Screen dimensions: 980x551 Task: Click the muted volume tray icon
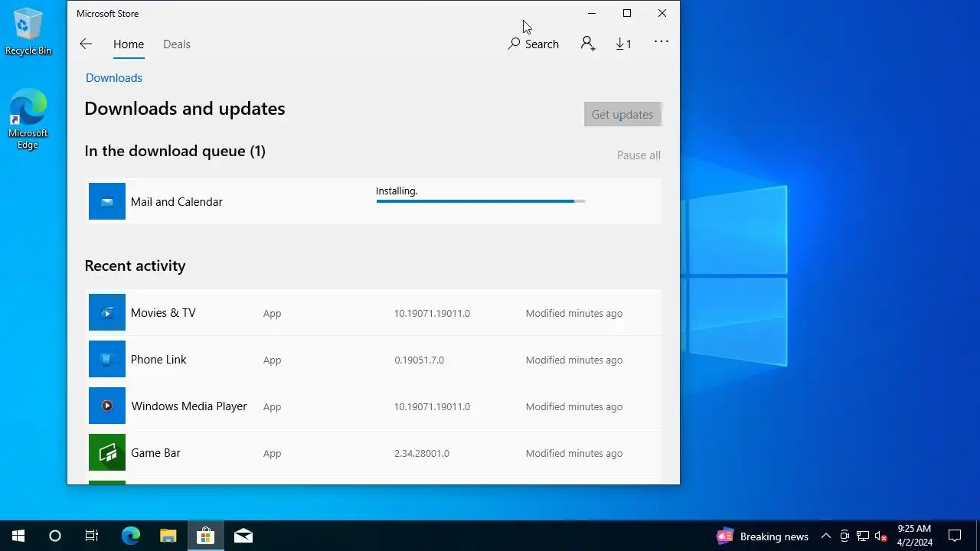(881, 536)
